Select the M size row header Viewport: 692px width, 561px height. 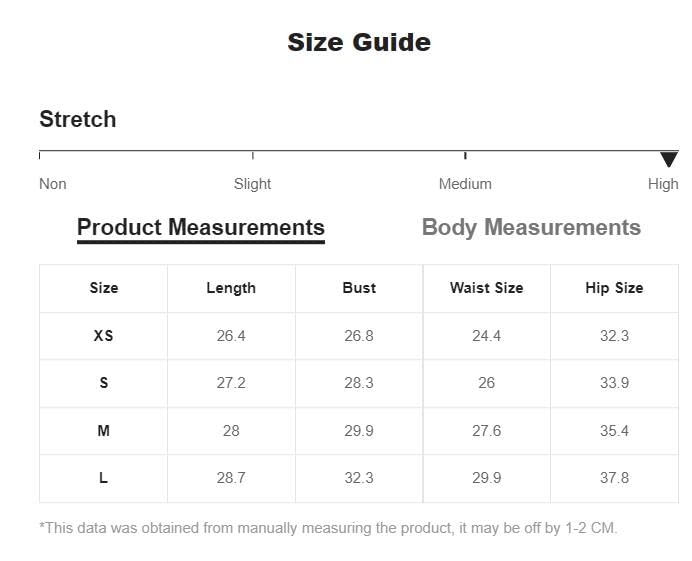[x=104, y=430]
